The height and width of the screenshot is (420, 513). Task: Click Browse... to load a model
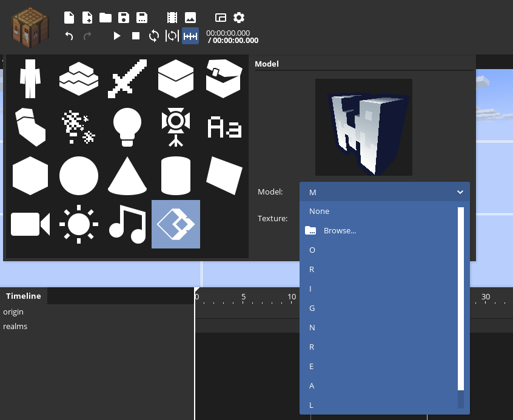(x=340, y=231)
